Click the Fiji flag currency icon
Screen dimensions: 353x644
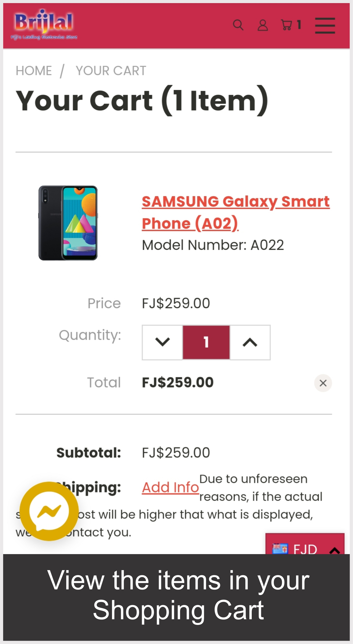point(280,549)
